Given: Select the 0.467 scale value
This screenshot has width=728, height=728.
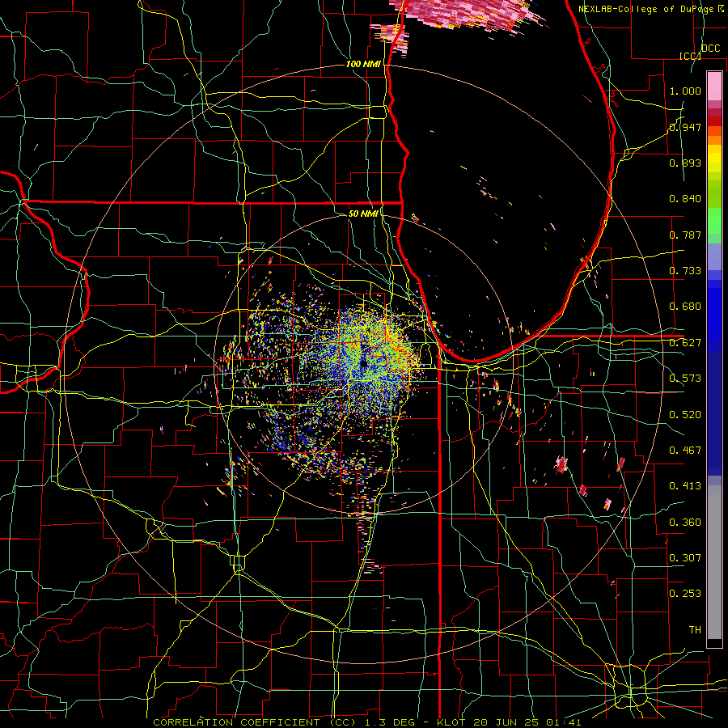Looking at the screenshot, I should tap(685, 451).
